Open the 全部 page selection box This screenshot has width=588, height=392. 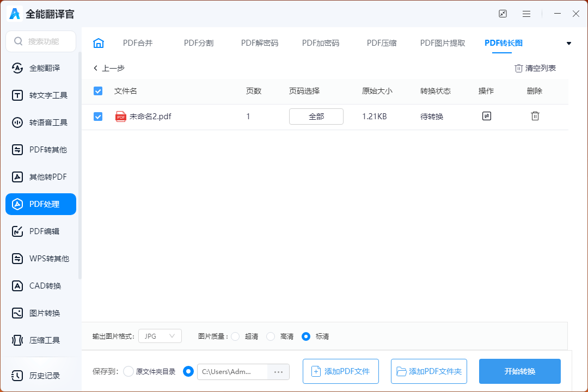click(316, 117)
